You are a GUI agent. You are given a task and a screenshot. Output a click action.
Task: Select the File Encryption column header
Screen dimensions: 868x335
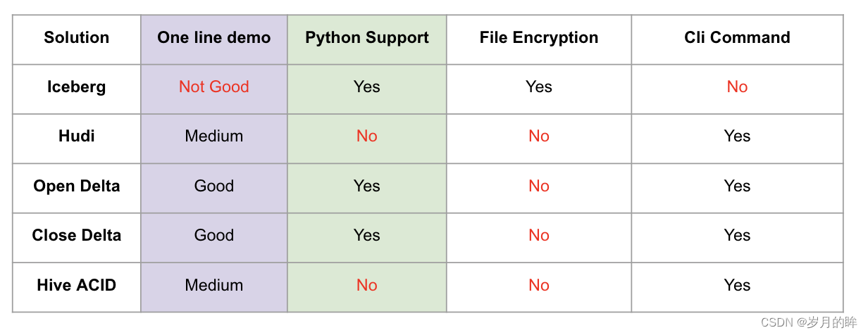pos(539,38)
